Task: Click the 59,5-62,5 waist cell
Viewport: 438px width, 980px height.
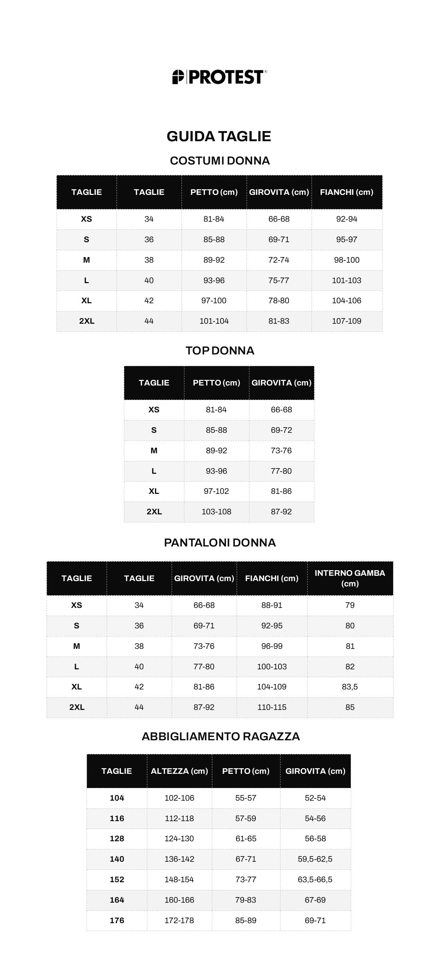Action: pyautogui.click(x=315, y=859)
